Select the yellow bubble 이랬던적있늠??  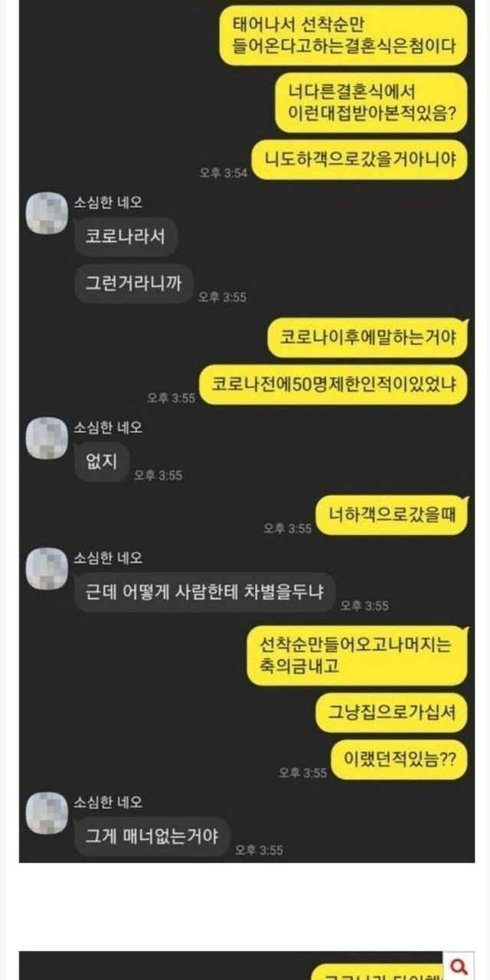click(400, 759)
